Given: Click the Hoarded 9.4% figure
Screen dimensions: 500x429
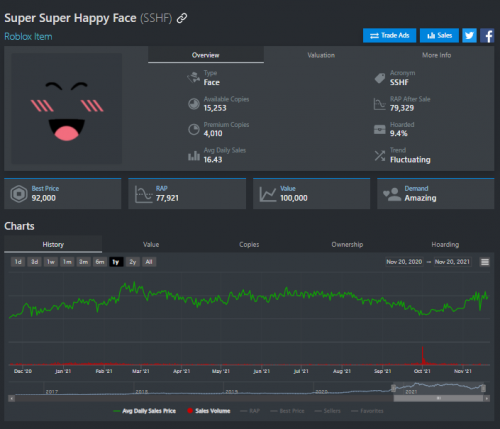Looking at the screenshot, I should tap(399, 134).
